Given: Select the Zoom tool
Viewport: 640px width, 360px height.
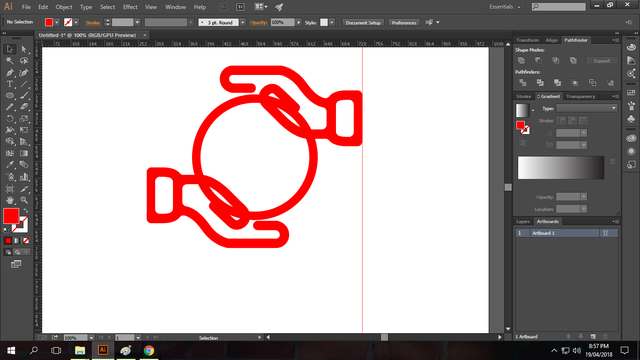Looking at the screenshot, I should 24,200.
